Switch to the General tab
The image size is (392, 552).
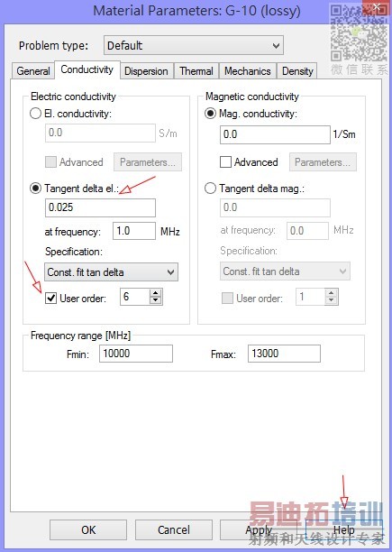(x=33, y=71)
